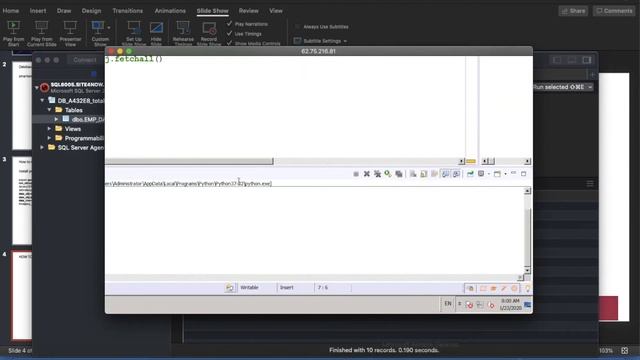The width and height of the screenshot is (640, 360).
Task: Click the Share button in PowerPoint
Action: [x=573, y=11]
